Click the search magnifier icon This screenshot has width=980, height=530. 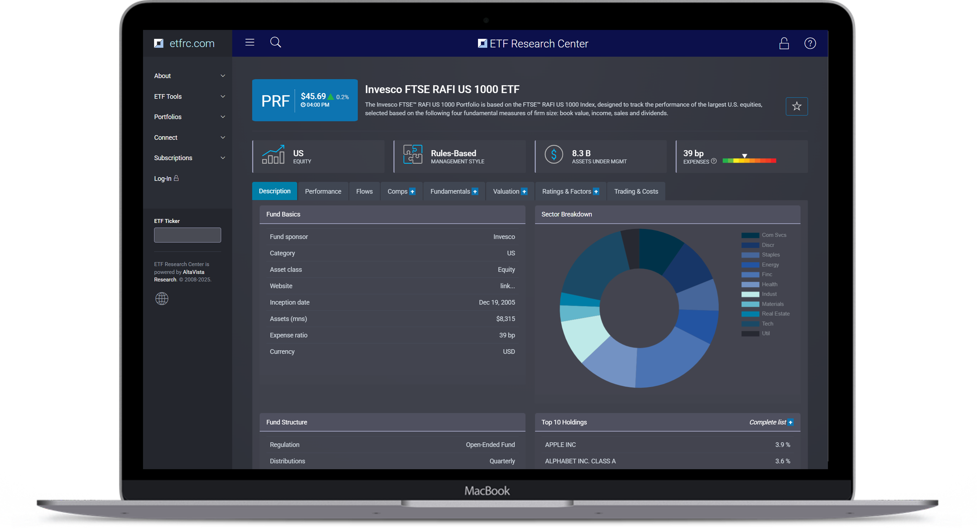coord(275,42)
